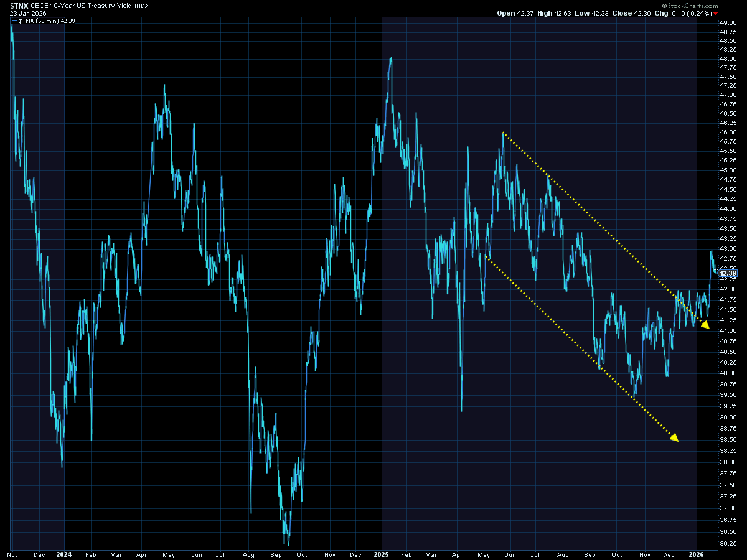
Task: Click the $TNX ticker symbol title
Action: (x=20, y=6)
